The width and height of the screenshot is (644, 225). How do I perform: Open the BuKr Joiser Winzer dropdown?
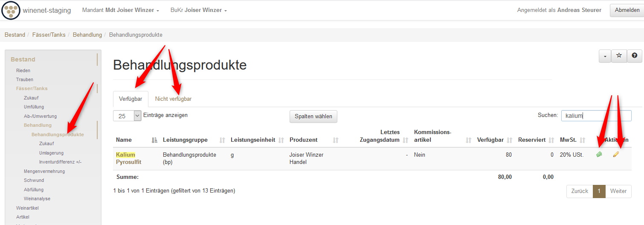198,10
